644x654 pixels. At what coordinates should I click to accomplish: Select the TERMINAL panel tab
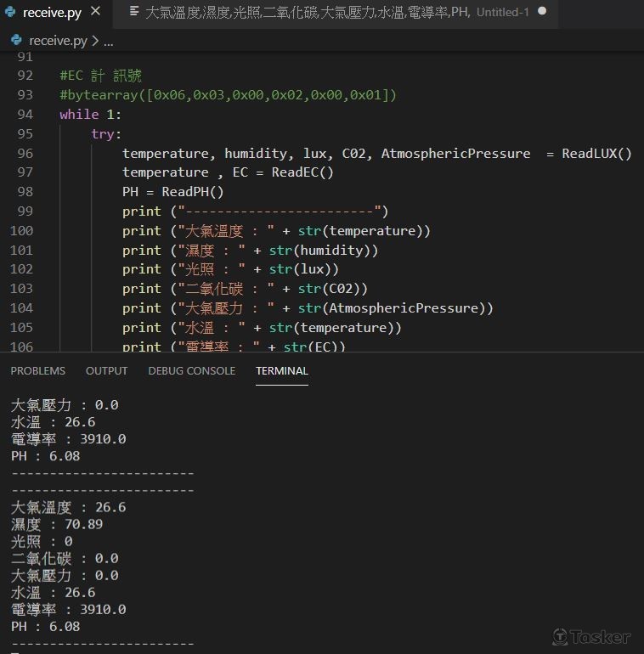pos(281,371)
